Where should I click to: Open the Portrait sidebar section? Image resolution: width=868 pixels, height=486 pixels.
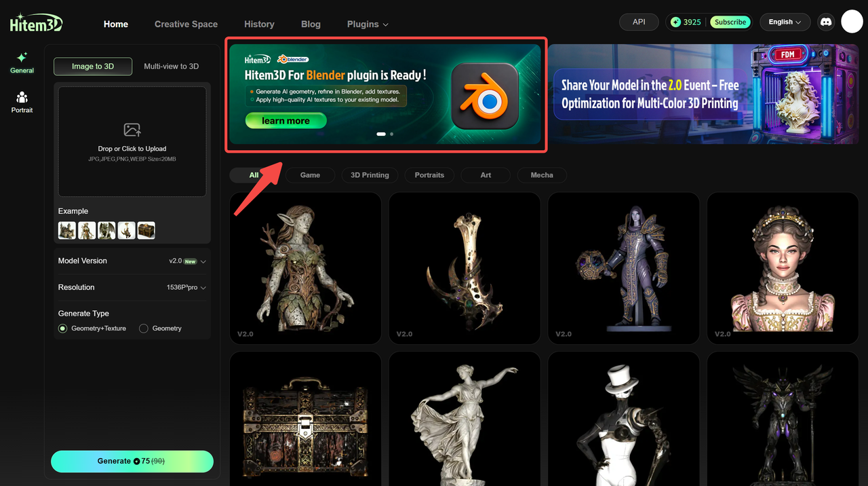pyautogui.click(x=22, y=102)
